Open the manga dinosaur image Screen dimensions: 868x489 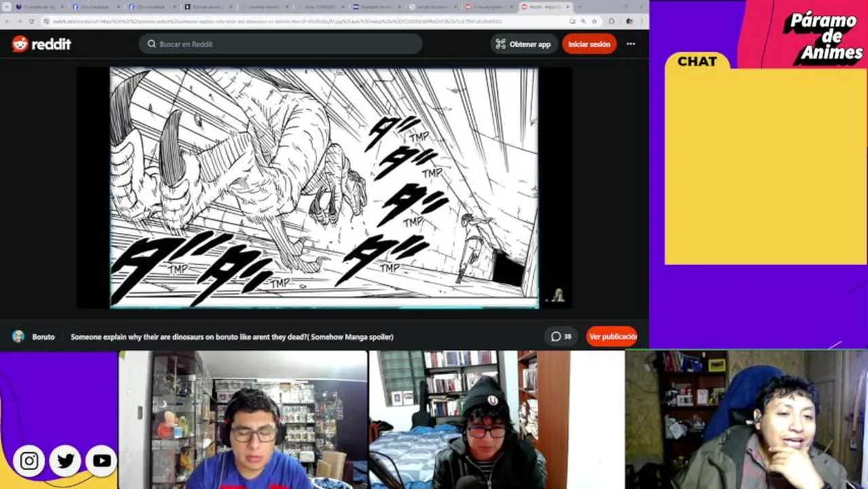click(324, 187)
